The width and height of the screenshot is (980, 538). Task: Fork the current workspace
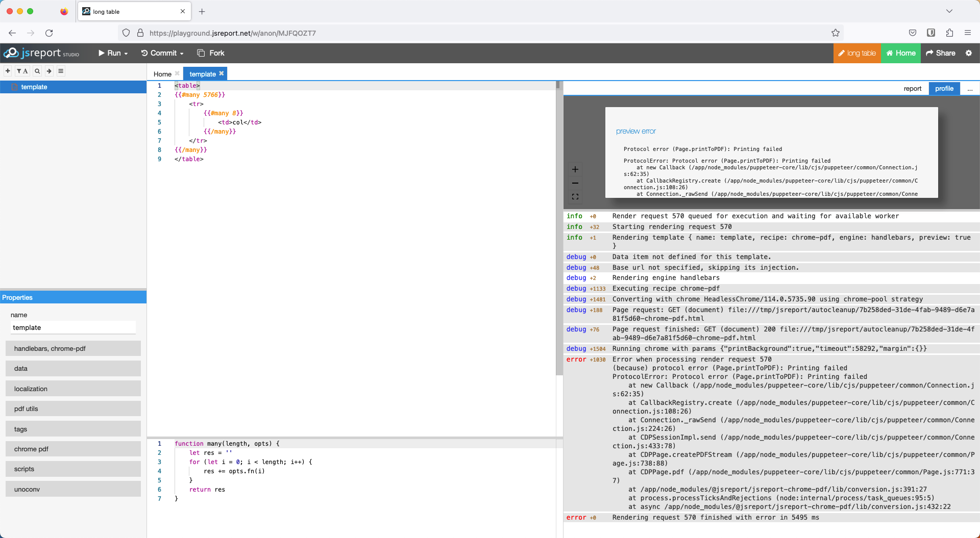(210, 53)
